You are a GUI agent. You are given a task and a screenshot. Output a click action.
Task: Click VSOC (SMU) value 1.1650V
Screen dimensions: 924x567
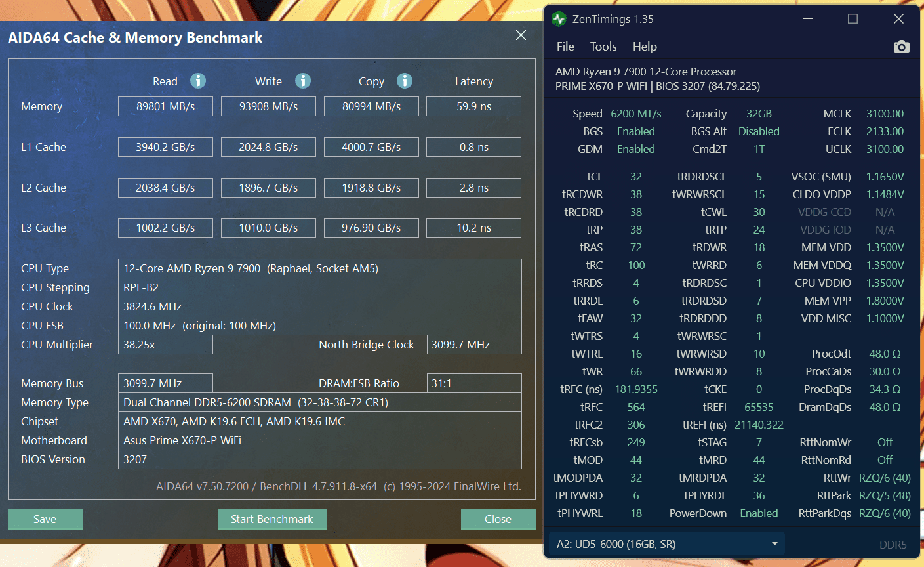pyautogui.click(x=885, y=177)
